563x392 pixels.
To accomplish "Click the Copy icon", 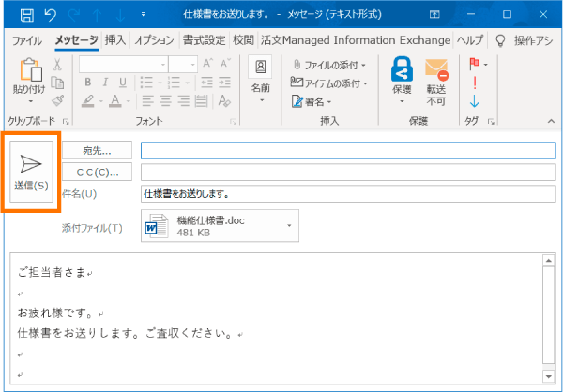I will [58, 83].
